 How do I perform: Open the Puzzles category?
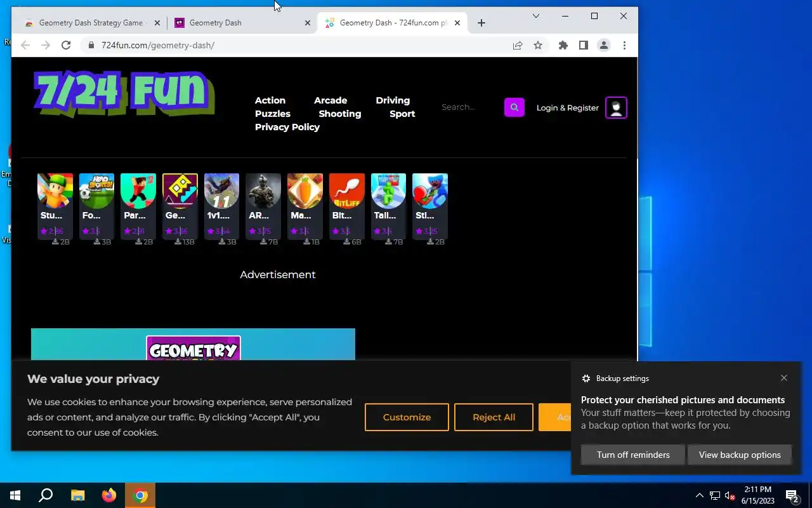(x=273, y=114)
